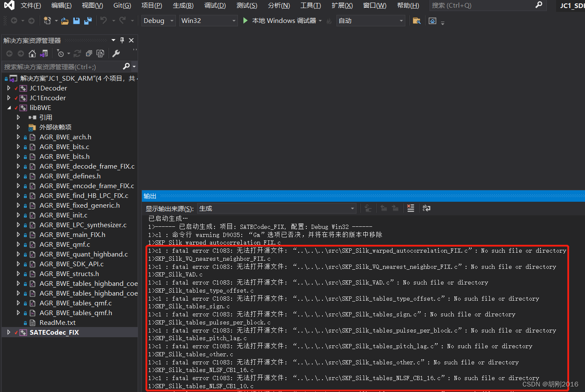Open the 自动 dropdown in toolbar
This screenshot has width=585, height=392.
tap(371, 20)
